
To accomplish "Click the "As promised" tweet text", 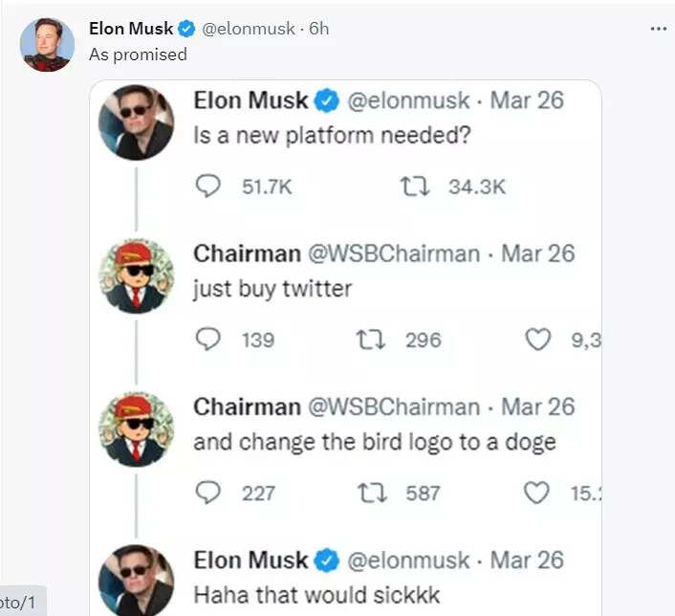I will click(x=138, y=55).
